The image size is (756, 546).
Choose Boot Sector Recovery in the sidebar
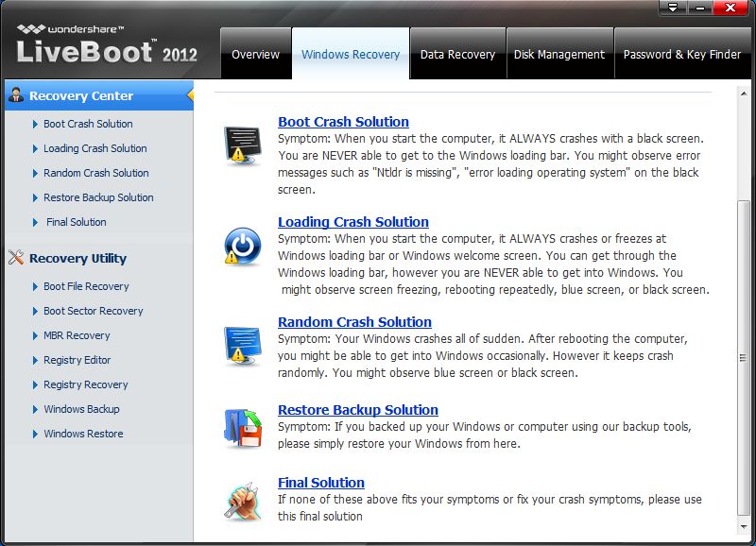pyautogui.click(x=93, y=311)
